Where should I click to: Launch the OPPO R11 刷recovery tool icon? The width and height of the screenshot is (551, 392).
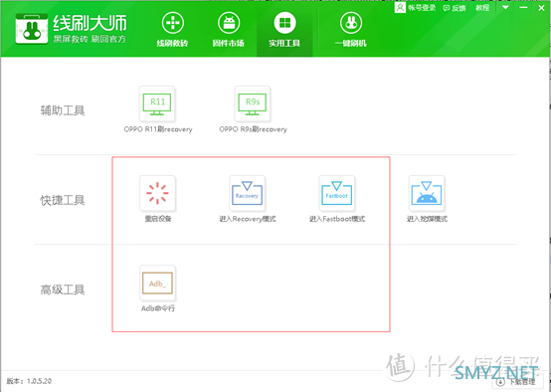coord(157,103)
